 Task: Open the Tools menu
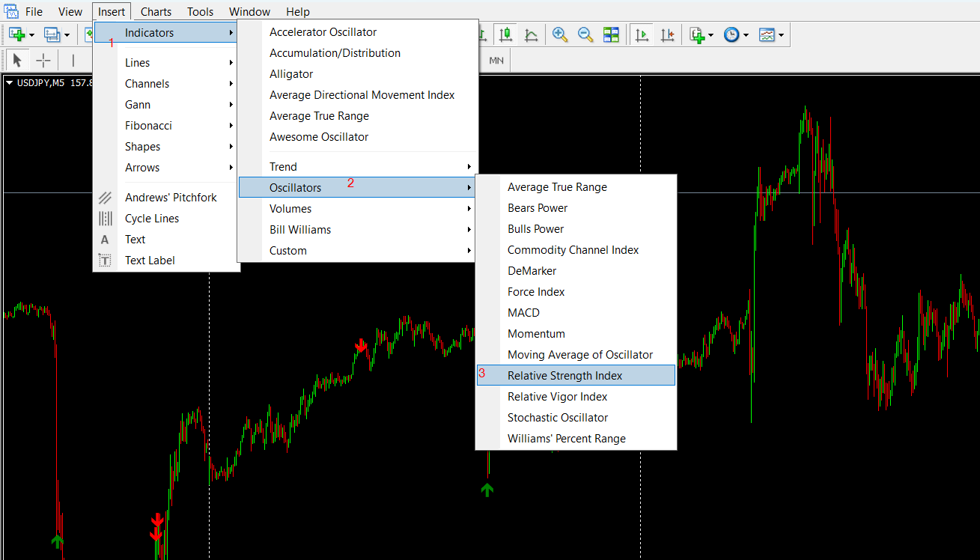(200, 11)
